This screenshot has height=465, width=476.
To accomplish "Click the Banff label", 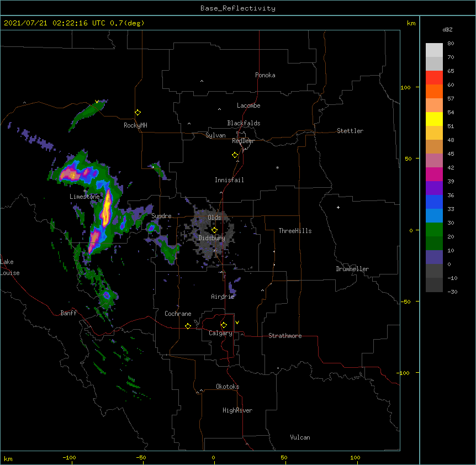I will tap(68, 313).
